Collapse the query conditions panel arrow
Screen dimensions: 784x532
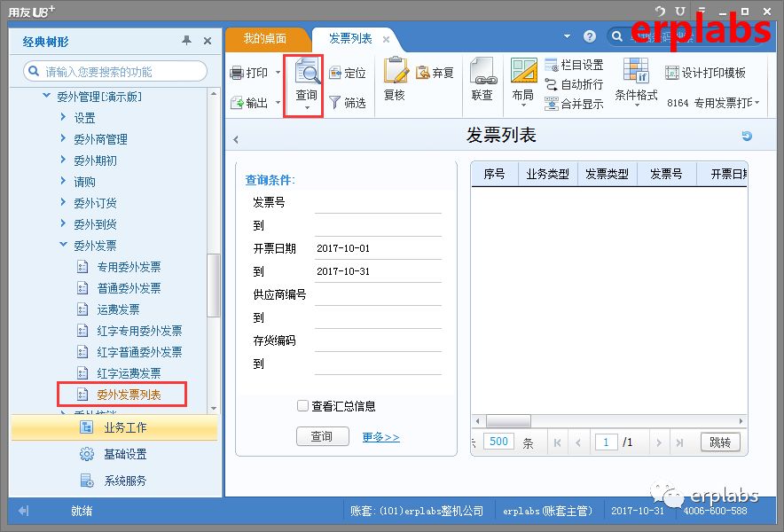point(236,140)
